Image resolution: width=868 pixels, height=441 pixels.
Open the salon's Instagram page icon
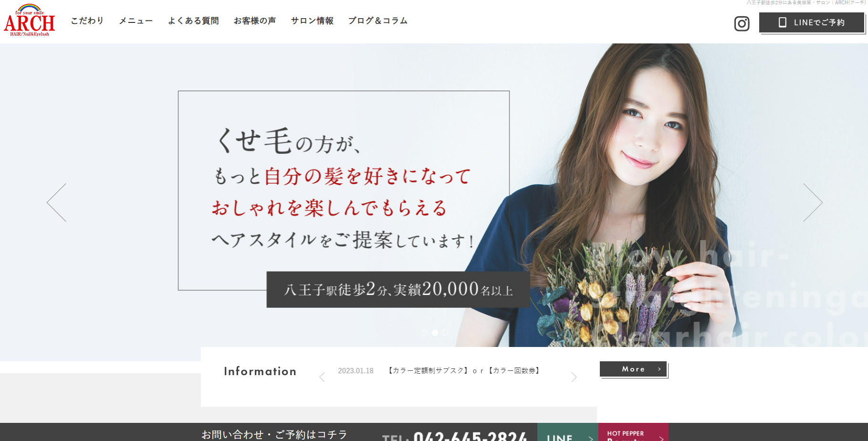click(742, 23)
